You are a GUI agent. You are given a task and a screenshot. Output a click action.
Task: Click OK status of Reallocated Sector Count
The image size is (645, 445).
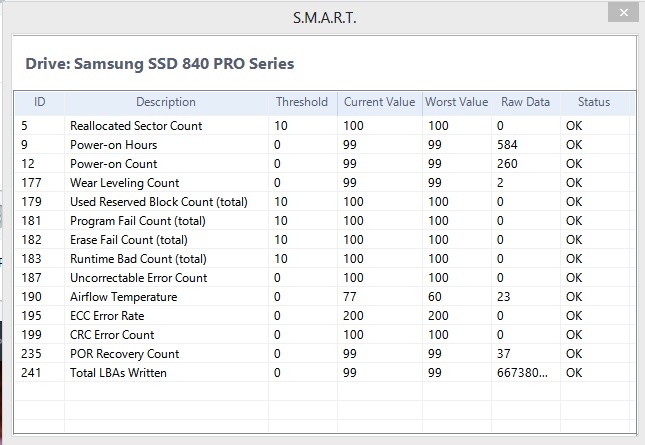pyautogui.click(x=574, y=125)
